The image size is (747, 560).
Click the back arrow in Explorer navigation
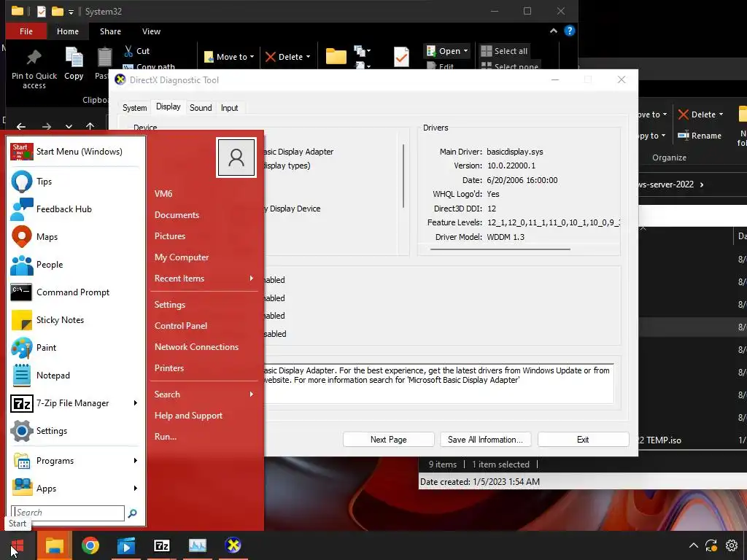click(21, 127)
